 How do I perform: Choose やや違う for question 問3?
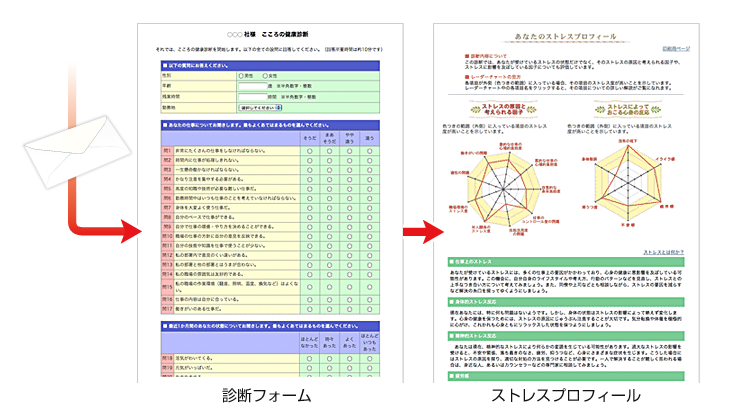[349, 170]
